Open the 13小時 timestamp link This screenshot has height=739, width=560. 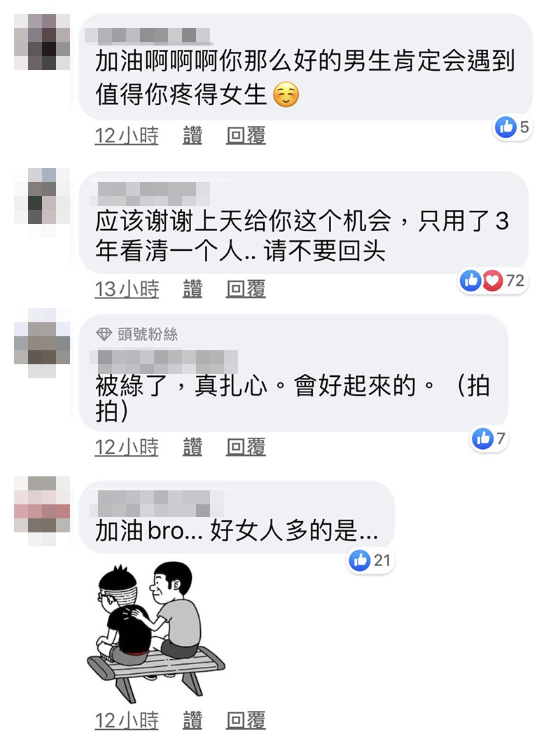127,289
